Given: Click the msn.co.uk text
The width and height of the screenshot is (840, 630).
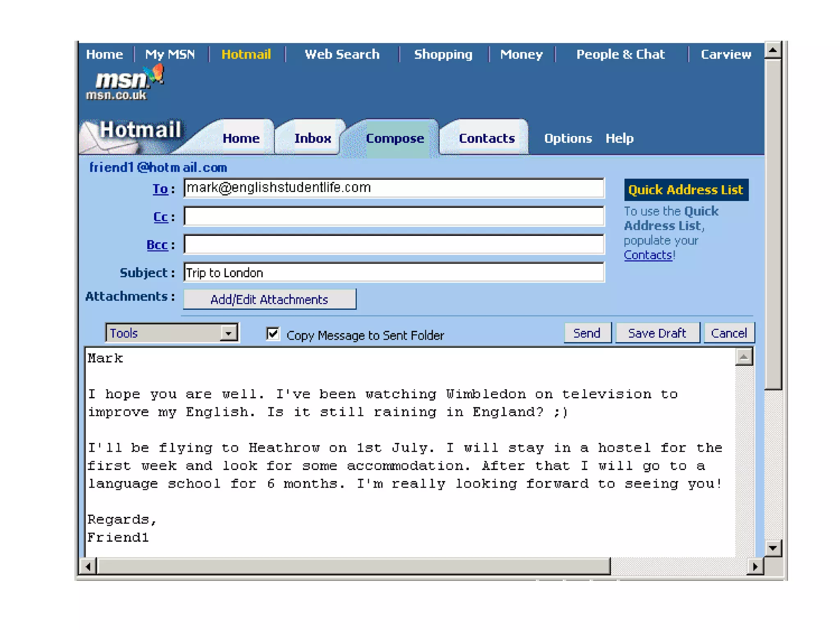Looking at the screenshot, I should coord(116,95).
